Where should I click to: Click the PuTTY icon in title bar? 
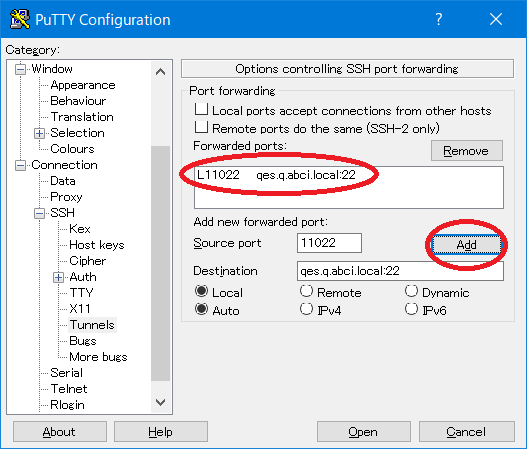[19, 19]
